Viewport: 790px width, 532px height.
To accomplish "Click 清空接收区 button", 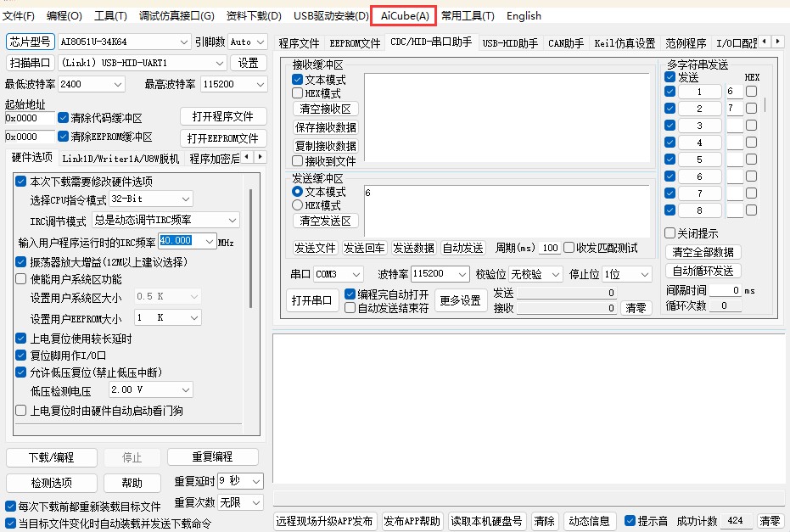I will coord(326,109).
